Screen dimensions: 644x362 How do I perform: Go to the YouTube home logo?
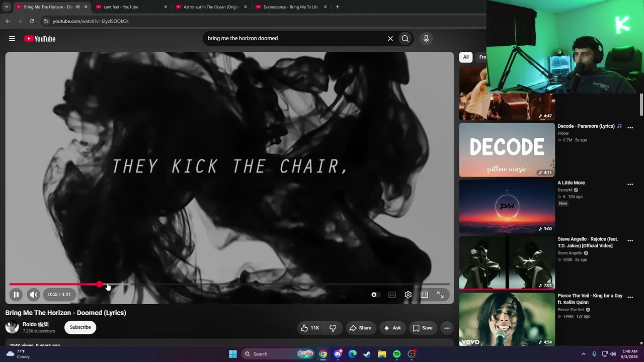[40, 39]
